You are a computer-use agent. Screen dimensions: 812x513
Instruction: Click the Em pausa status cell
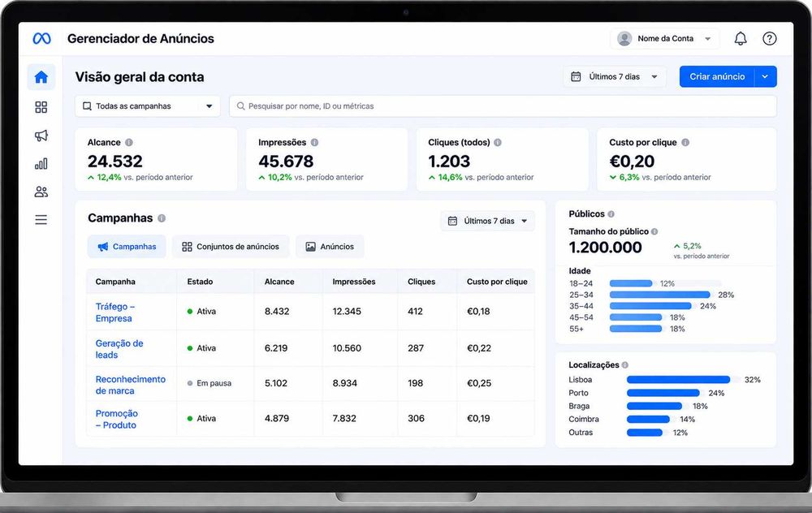(x=209, y=383)
